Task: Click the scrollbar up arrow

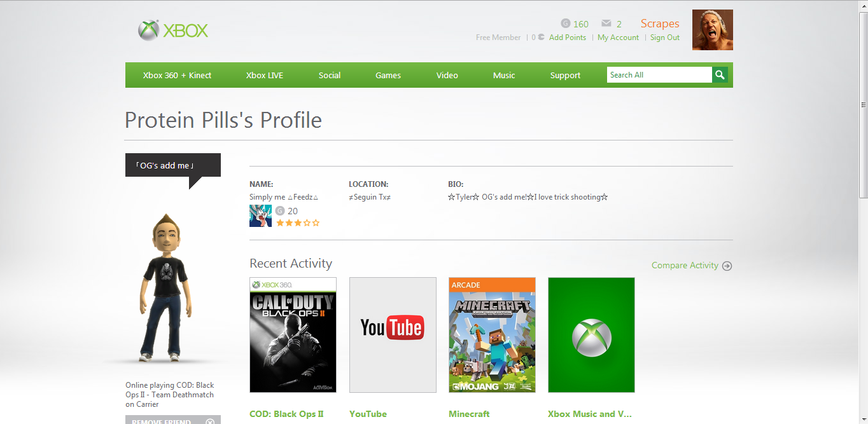Action: (x=864, y=5)
